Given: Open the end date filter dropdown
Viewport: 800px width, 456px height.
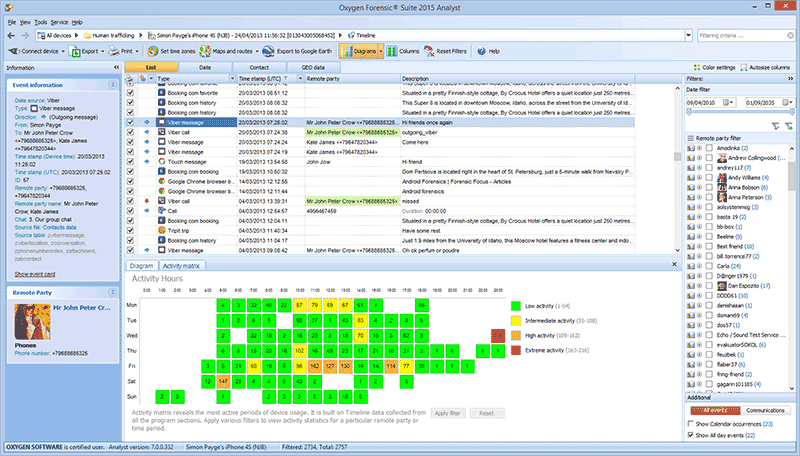Looking at the screenshot, I should [x=788, y=103].
